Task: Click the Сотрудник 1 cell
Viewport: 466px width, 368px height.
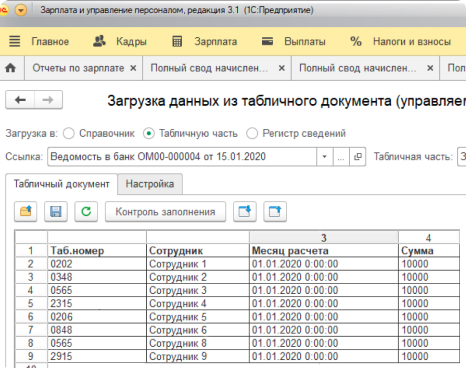Action: (x=198, y=264)
